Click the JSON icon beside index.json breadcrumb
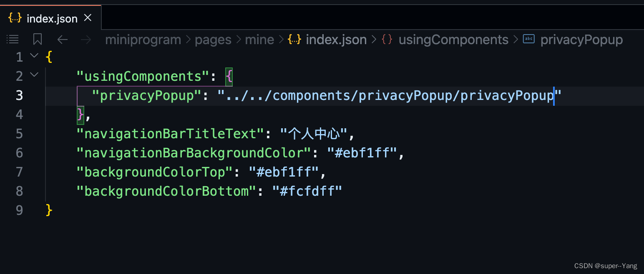 (294, 40)
